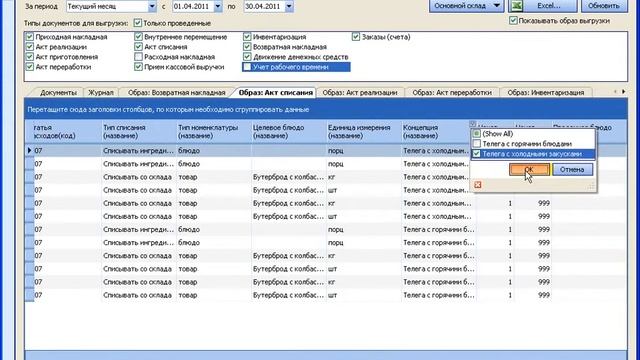Screen dimensions: 640x360
Task: Sort by 'Целевое блюдо (название)' column header
Action: pos(289,131)
